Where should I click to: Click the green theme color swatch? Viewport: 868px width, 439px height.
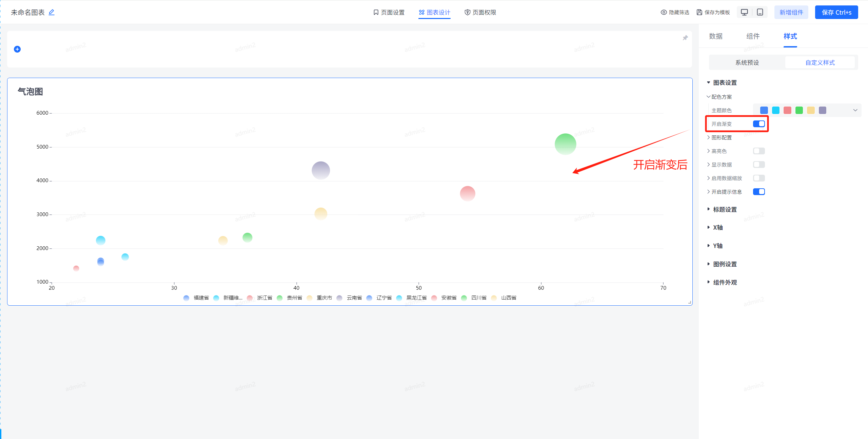799,110
